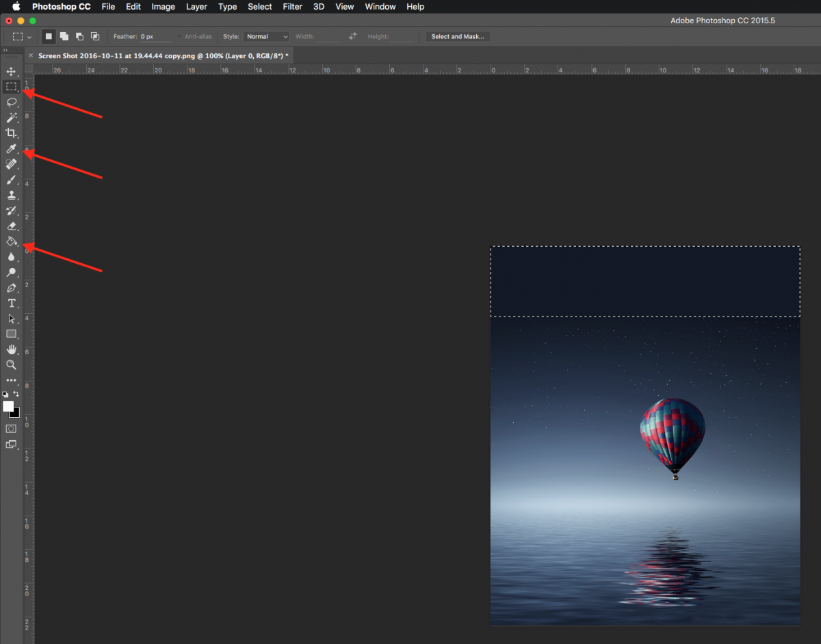This screenshot has height=644, width=821.
Task: Select the Clone Stamp tool
Action: point(11,195)
